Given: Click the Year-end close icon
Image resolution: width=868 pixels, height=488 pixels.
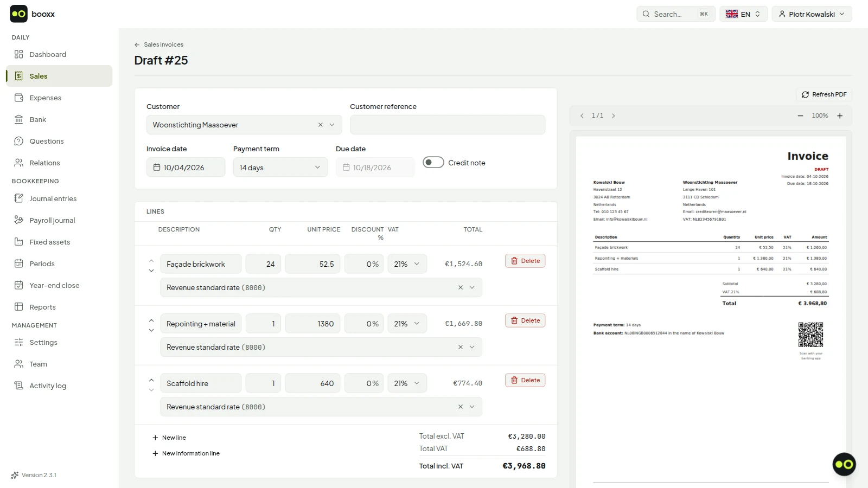Looking at the screenshot, I should point(19,285).
